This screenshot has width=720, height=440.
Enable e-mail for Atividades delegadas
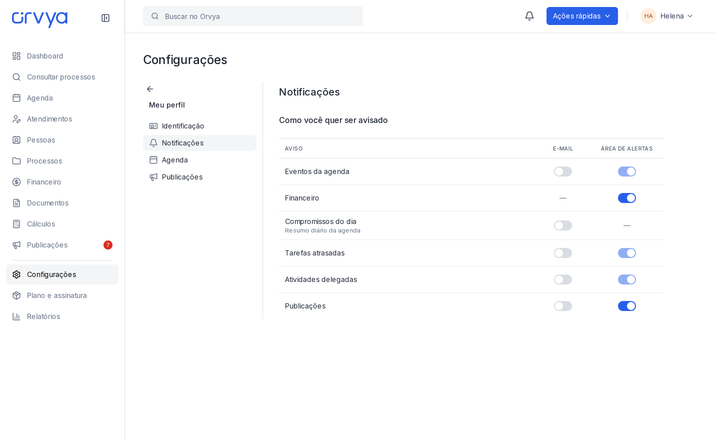pos(562,279)
